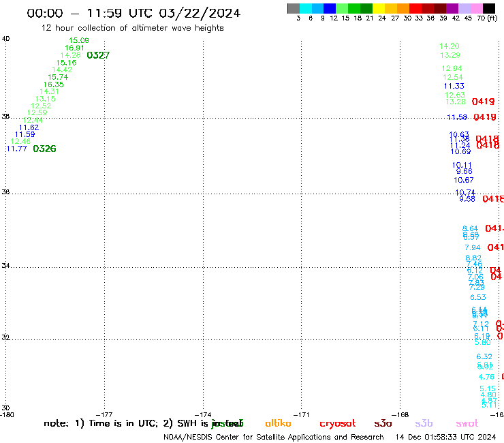Viewport: 504px width, 443px height.
Task: Click the value '15.74'
Action: 58,77
